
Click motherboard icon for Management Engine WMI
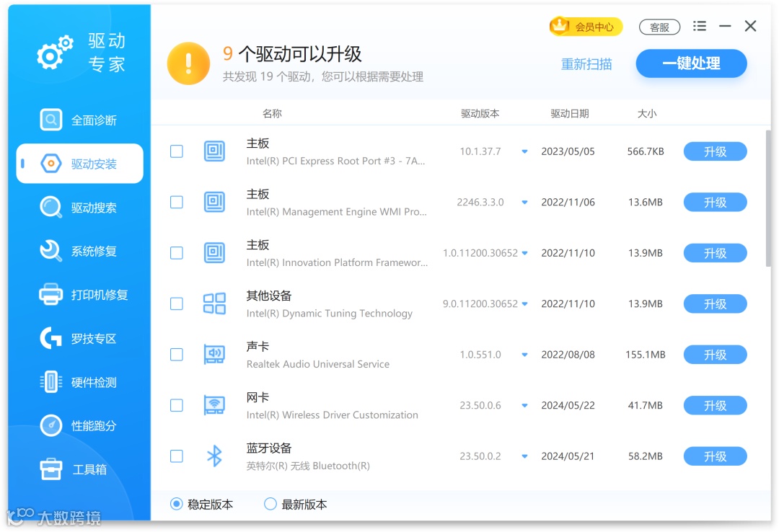click(214, 202)
